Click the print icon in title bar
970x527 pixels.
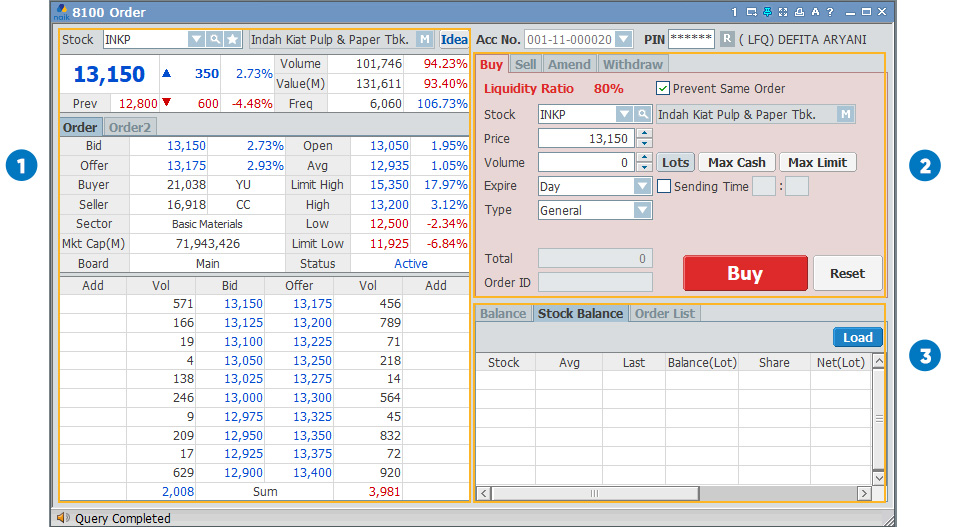pos(799,12)
